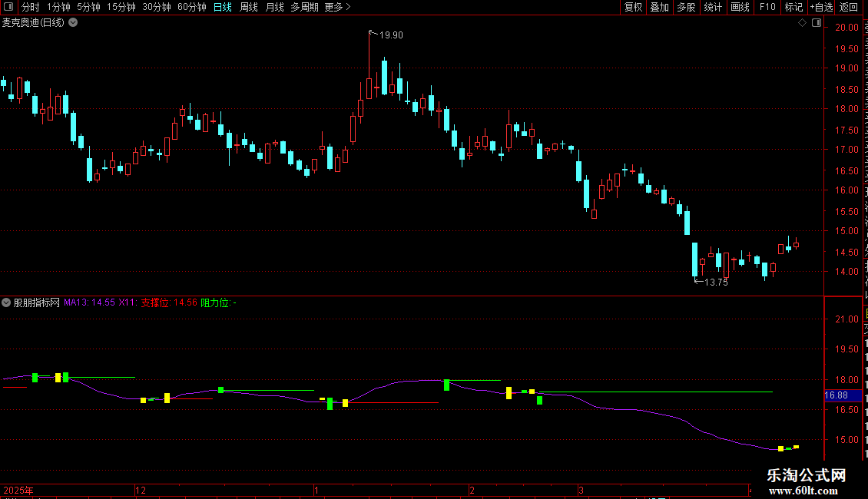Open 多股 multi-stock view
868x499 pixels.
pyautogui.click(x=686, y=7)
